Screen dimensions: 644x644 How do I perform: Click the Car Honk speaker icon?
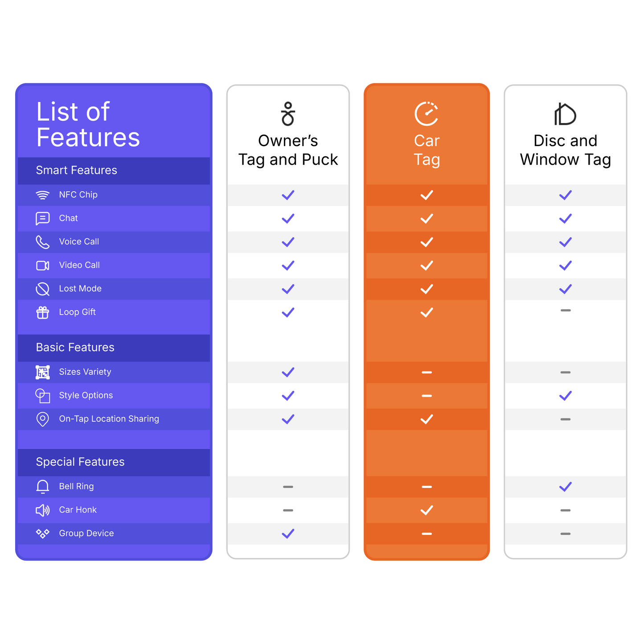(43, 510)
